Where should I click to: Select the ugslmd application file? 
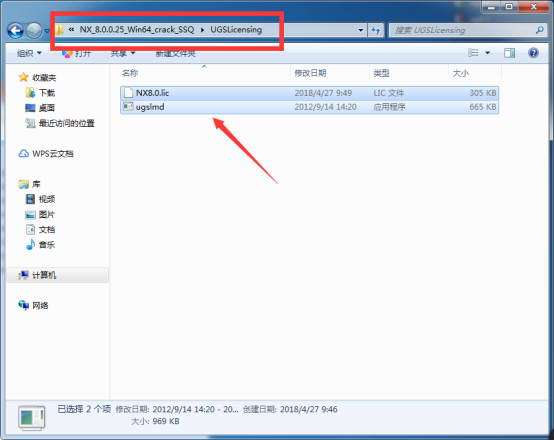[309, 107]
